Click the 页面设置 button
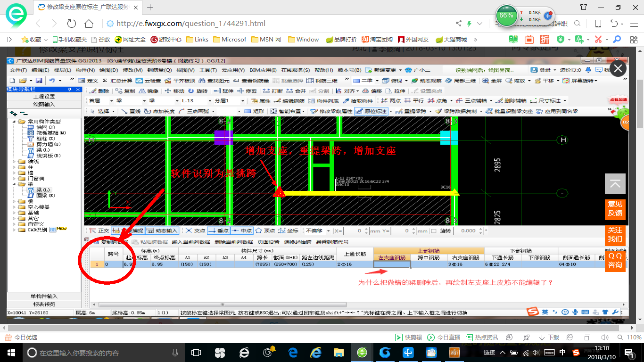 [x=269, y=242]
